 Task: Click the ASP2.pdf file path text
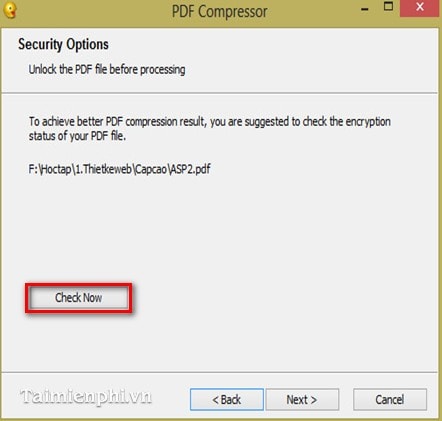click(119, 169)
